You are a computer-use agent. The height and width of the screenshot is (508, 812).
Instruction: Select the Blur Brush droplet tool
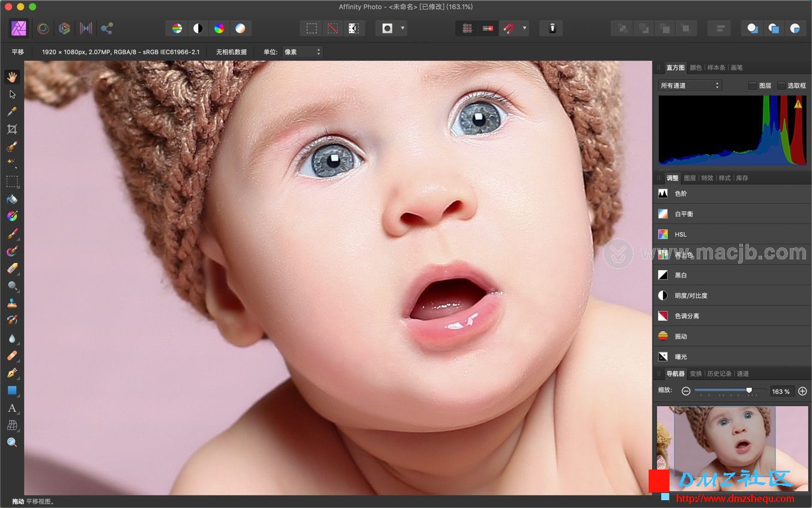(12, 338)
